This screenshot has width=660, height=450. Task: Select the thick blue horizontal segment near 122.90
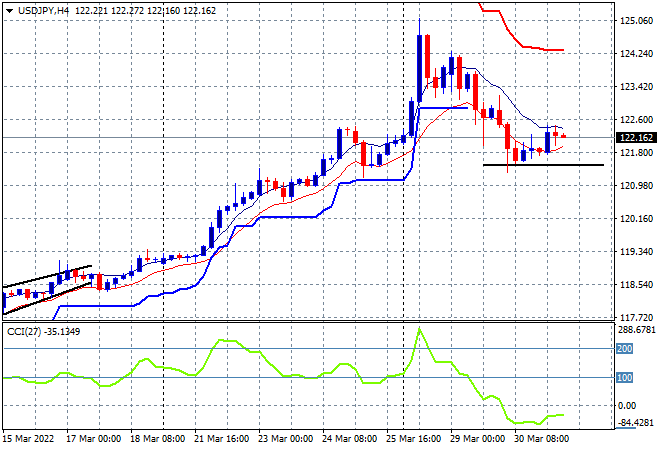(x=444, y=108)
